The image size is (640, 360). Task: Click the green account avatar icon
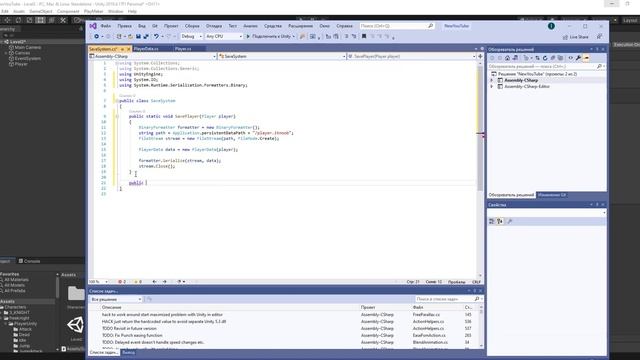[551, 26]
